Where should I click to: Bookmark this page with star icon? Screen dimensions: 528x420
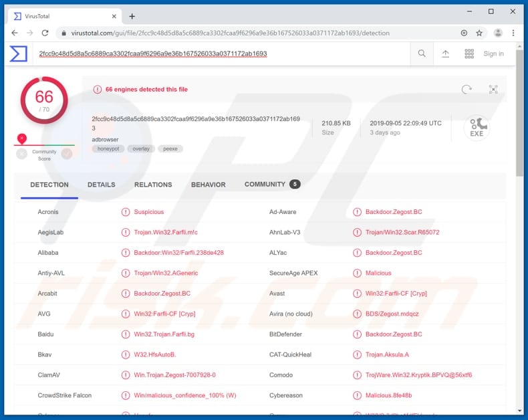479,33
